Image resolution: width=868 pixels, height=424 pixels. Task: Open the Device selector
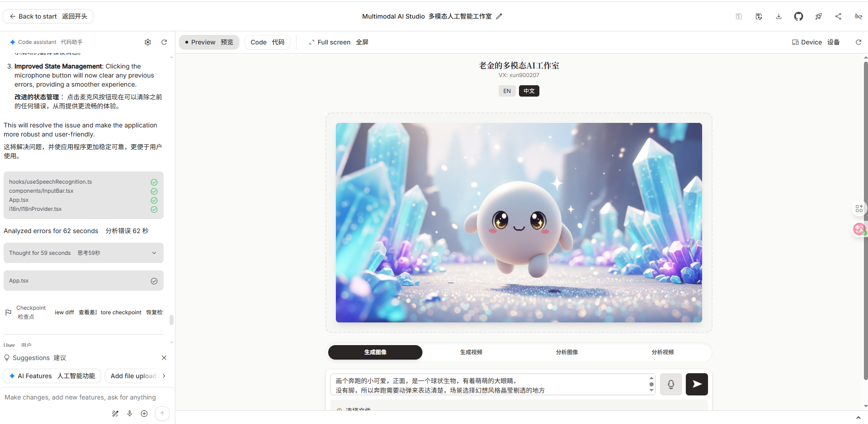coord(816,42)
